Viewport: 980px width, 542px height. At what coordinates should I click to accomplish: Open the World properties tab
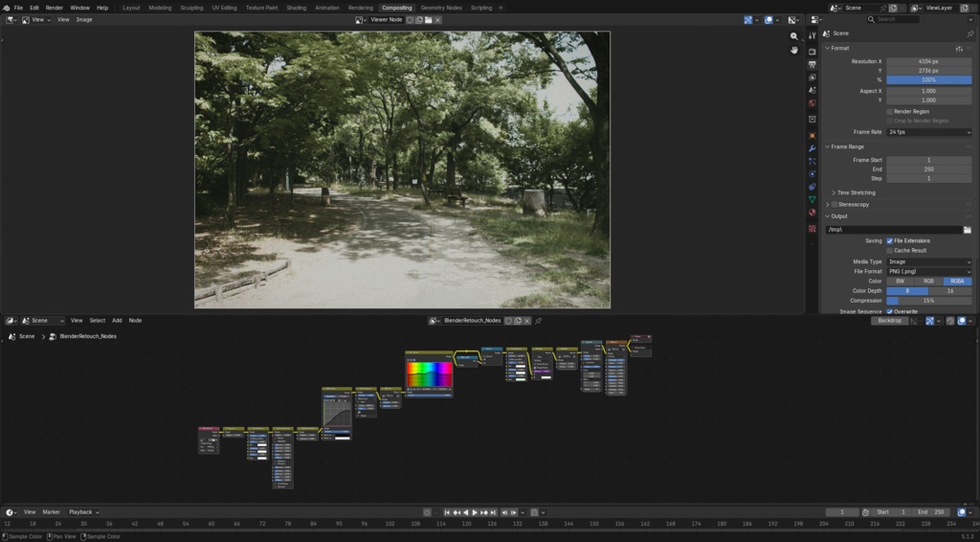(x=812, y=103)
